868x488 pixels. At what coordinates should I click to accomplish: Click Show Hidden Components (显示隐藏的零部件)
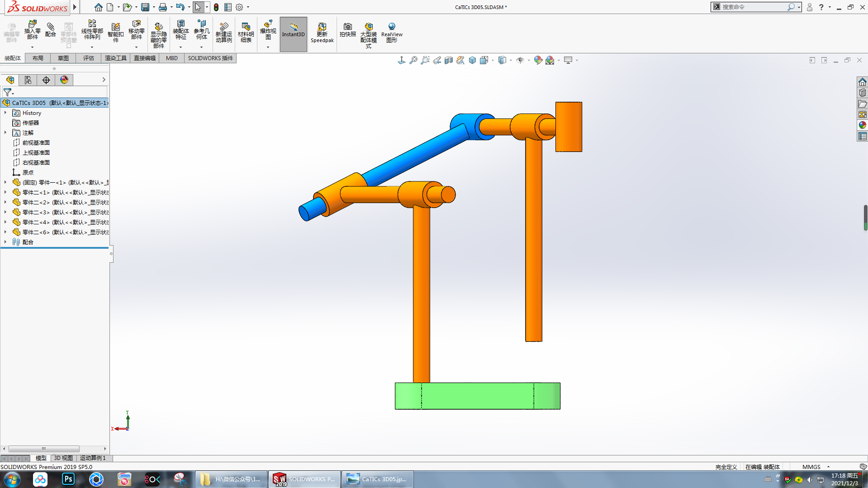coord(158,35)
